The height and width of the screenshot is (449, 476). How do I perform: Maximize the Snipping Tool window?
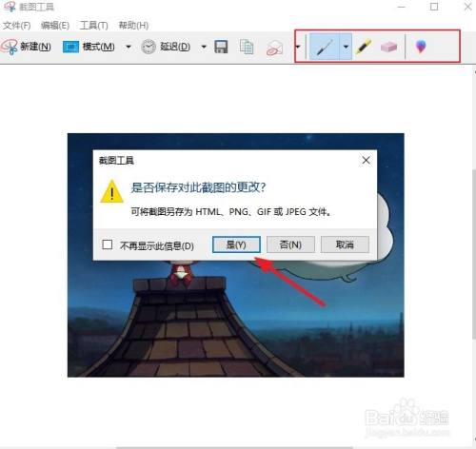pyautogui.click(x=434, y=7)
